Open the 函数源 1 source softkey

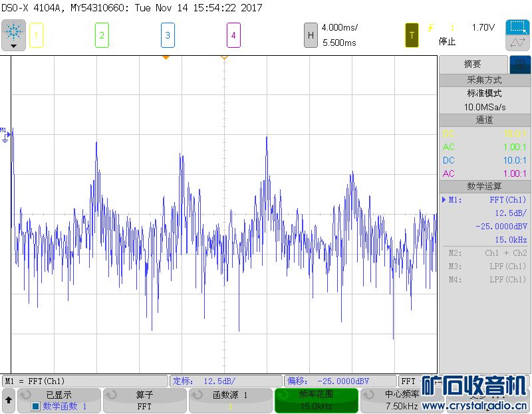click(230, 401)
